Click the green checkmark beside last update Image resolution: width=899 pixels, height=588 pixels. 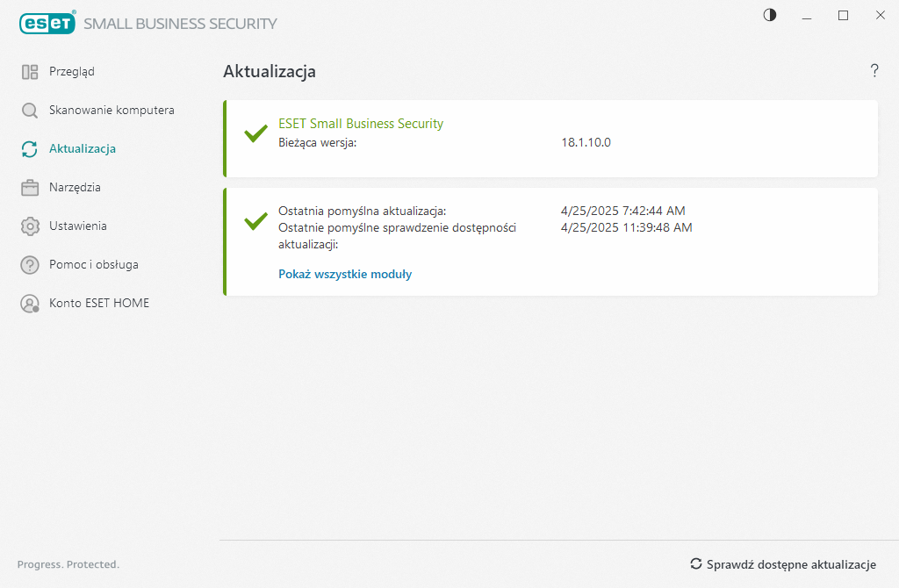(x=255, y=221)
